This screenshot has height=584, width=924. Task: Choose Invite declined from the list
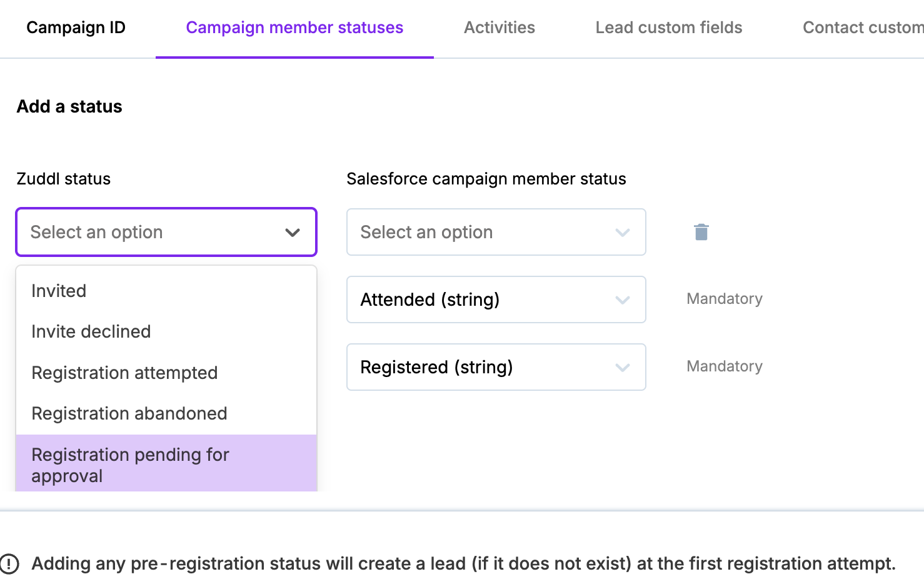[91, 331]
